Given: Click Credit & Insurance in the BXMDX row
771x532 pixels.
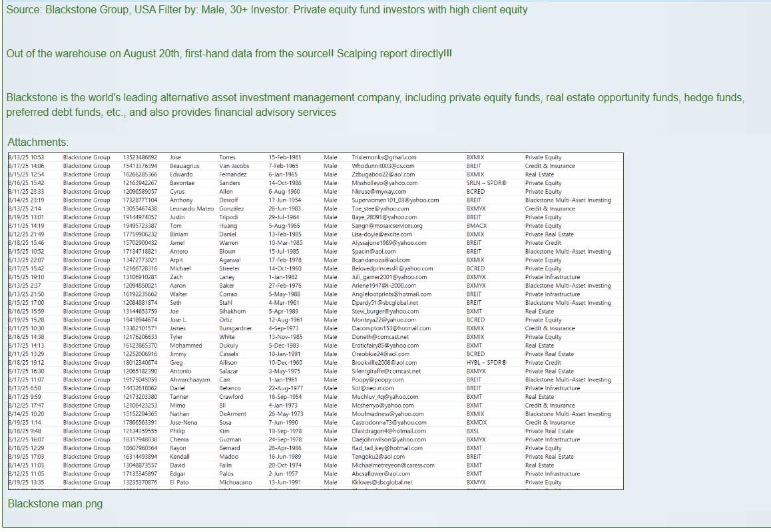Looking at the screenshot, I should (x=549, y=422).
